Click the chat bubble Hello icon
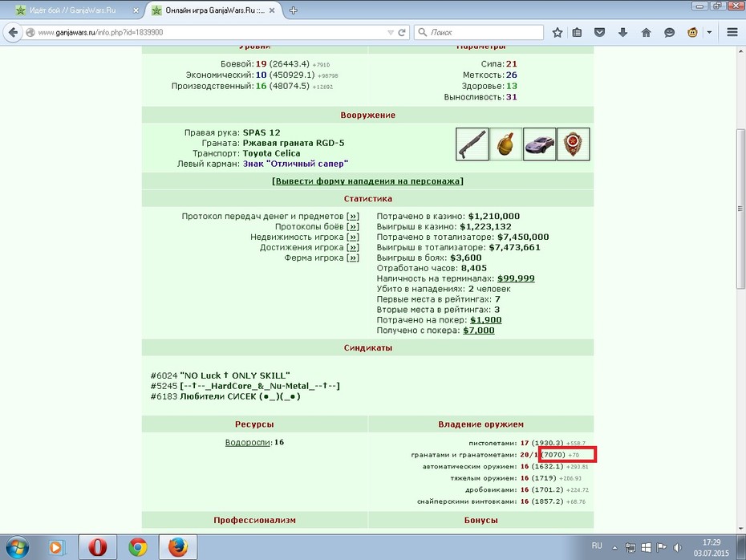Image resolution: width=746 pixels, height=560 pixels. pos(670,32)
